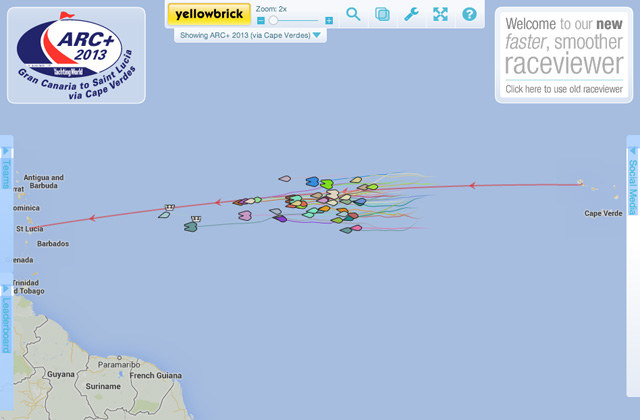Expand the Teams side panel
This screenshot has height=420, width=640.
(6, 168)
